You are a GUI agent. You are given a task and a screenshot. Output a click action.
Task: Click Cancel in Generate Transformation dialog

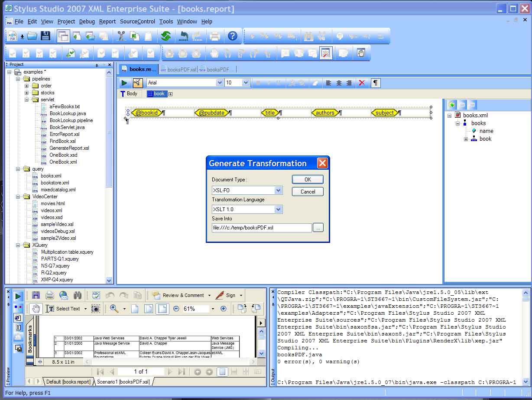[308, 191]
